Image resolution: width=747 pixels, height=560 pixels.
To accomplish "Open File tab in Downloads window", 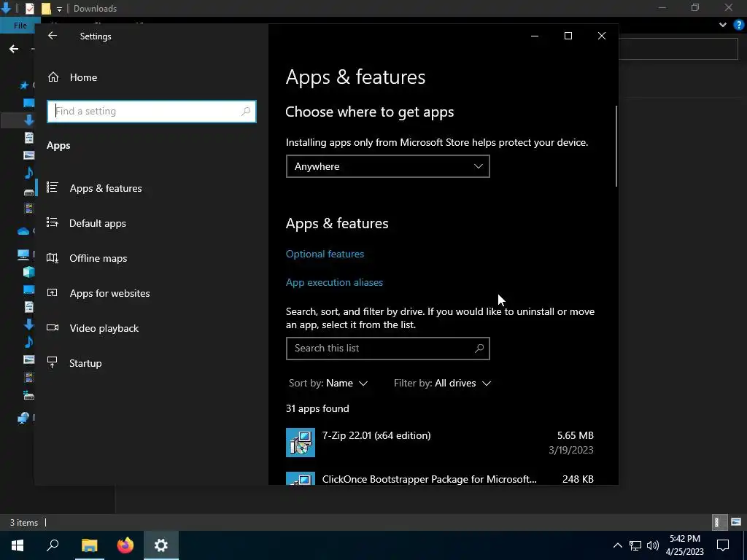I will point(20,26).
